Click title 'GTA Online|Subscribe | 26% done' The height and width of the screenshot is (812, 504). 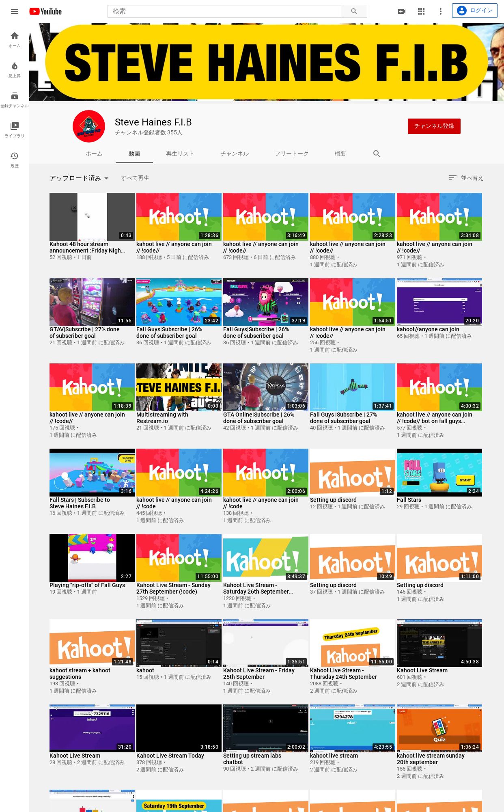click(258, 418)
